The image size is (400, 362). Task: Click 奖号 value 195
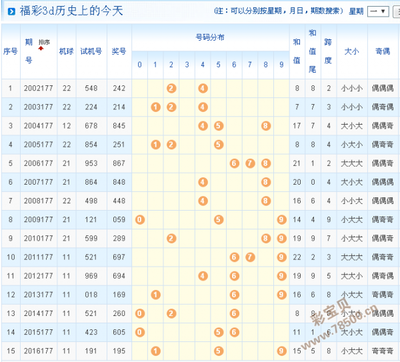(119, 351)
